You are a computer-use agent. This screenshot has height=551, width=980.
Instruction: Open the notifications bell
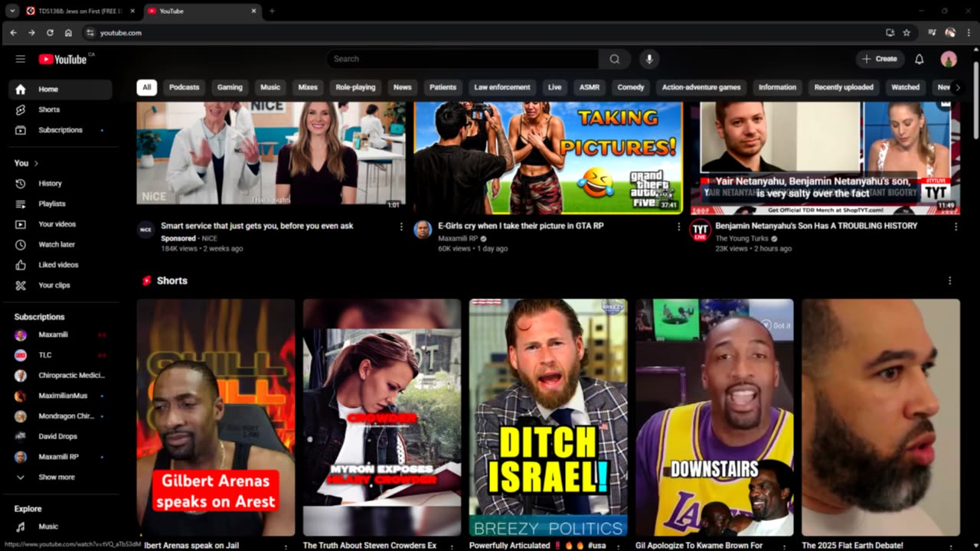(x=920, y=59)
